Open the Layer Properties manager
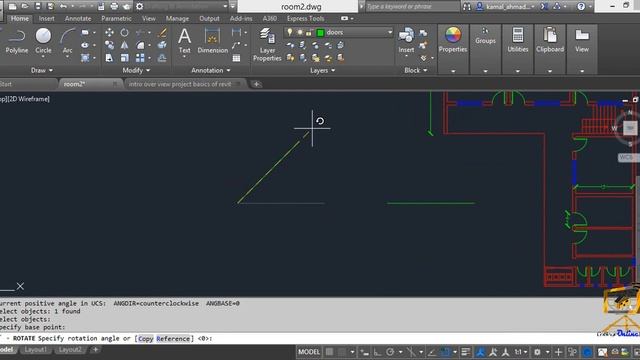This screenshot has width=640, height=360. (x=267, y=44)
